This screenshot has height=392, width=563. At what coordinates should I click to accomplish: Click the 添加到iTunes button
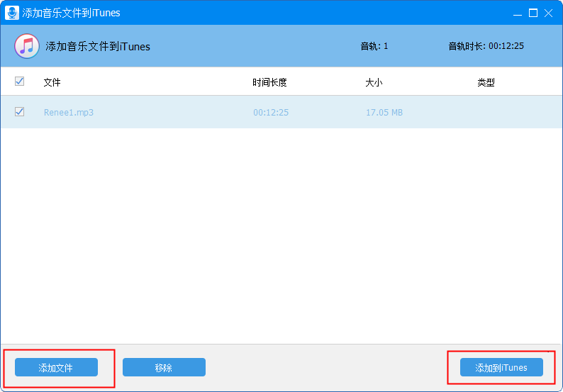pos(501,367)
